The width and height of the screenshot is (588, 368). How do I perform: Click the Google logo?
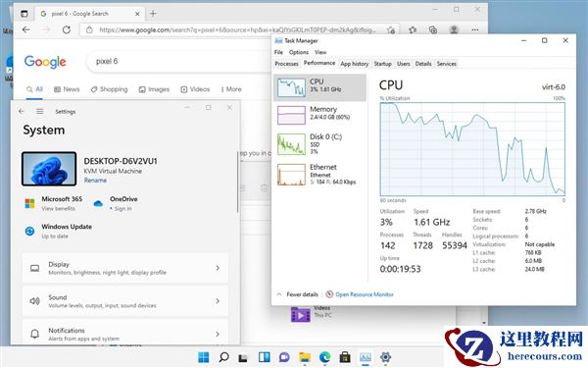pyautogui.click(x=45, y=62)
